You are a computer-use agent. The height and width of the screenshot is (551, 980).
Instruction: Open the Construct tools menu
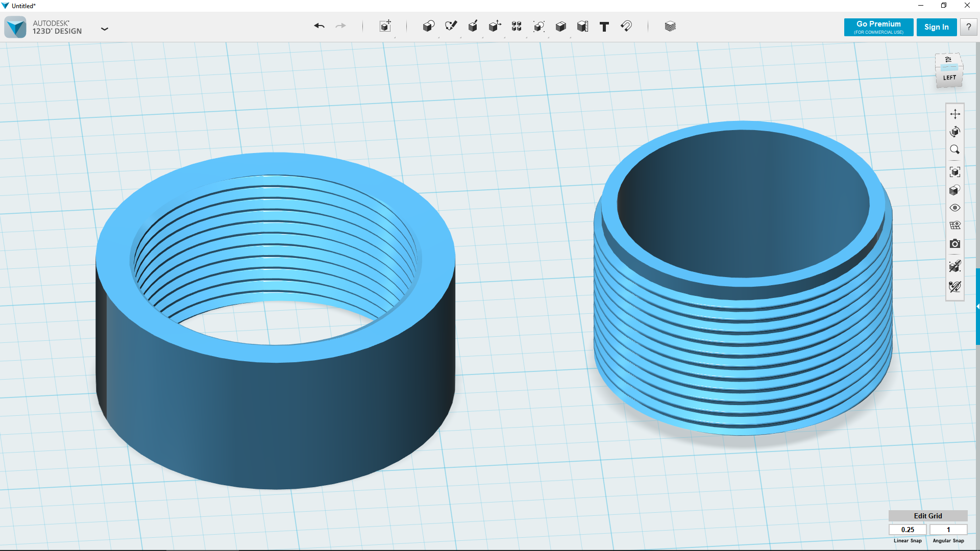click(x=473, y=26)
